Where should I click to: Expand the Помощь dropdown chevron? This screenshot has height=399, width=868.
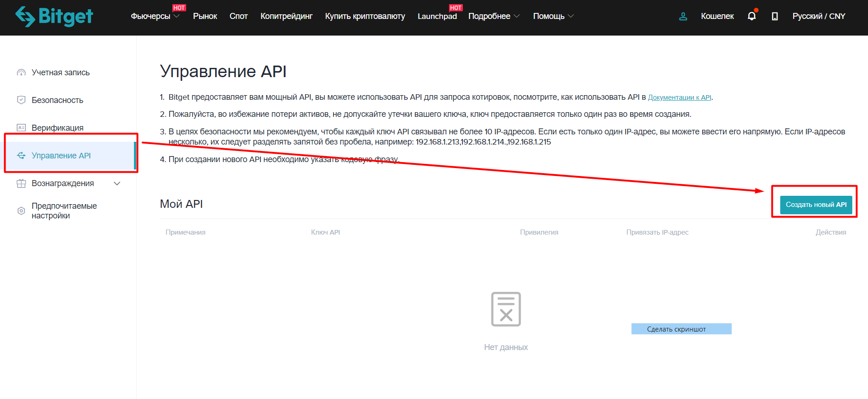point(571,16)
